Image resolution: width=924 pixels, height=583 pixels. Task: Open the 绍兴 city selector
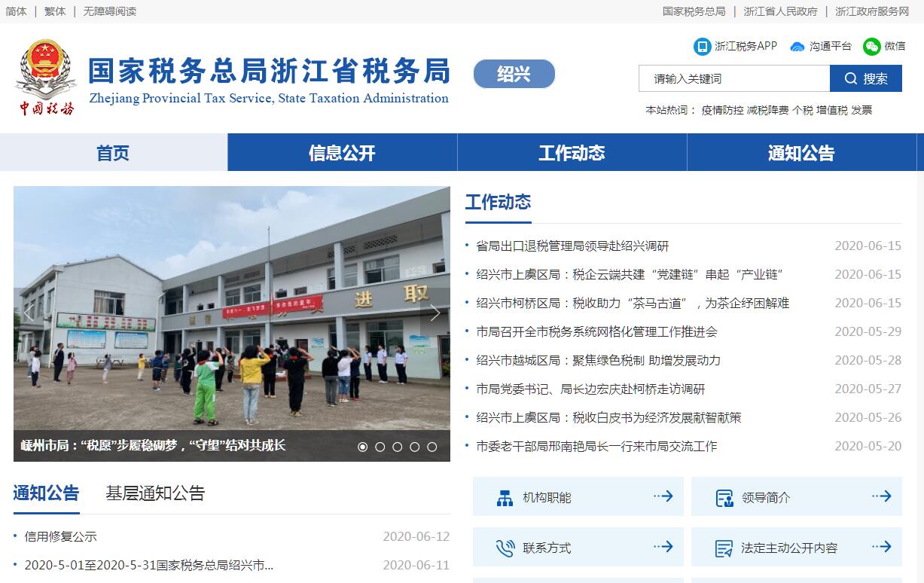514,74
